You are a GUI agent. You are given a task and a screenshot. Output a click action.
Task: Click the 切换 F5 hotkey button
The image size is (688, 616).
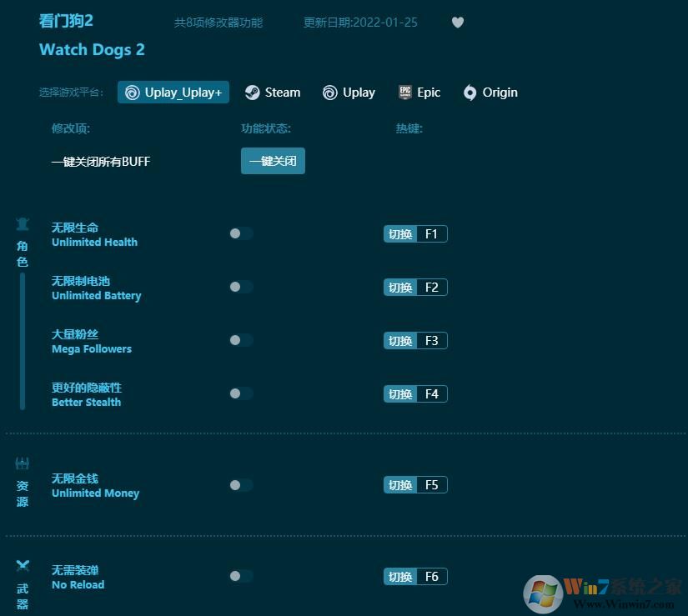pyautogui.click(x=415, y=484)
